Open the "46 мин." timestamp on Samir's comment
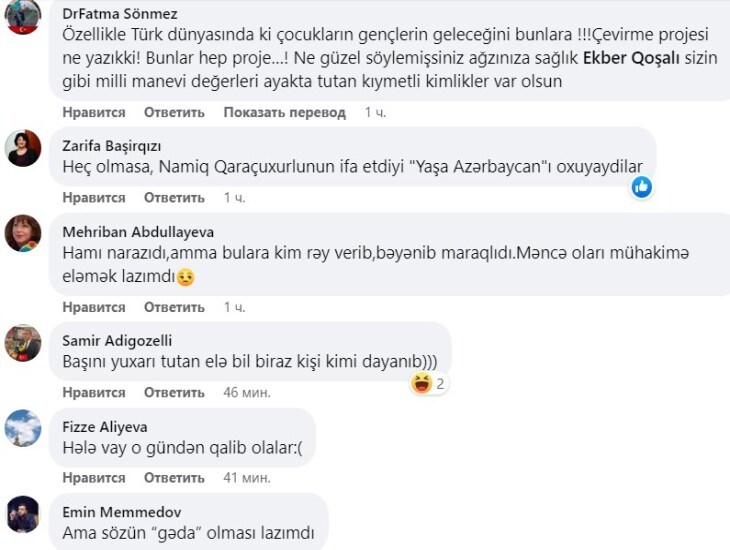This screenshot has height=550, width=730. point(246,392)
